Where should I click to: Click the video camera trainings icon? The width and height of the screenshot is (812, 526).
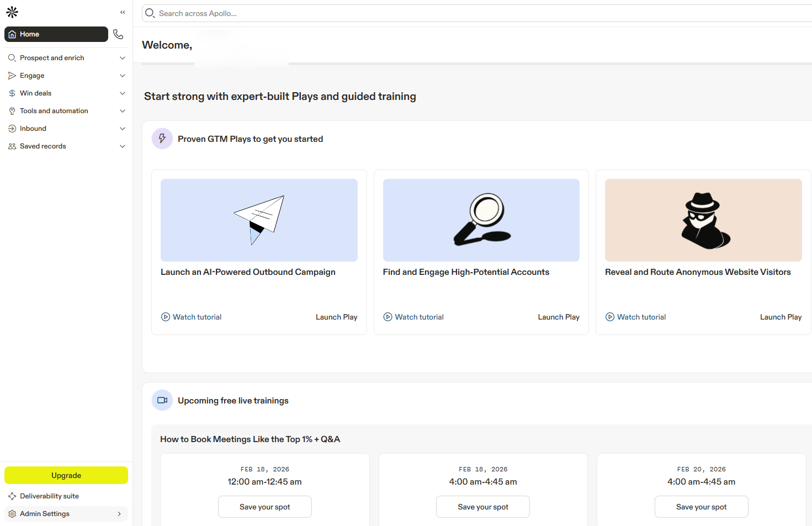(162, 400)
